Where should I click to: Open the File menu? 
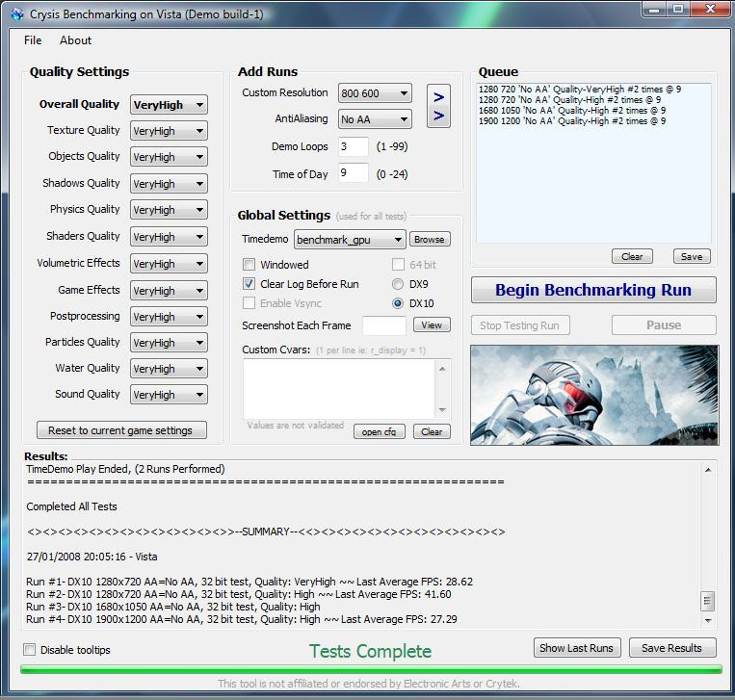coord(33,40)
